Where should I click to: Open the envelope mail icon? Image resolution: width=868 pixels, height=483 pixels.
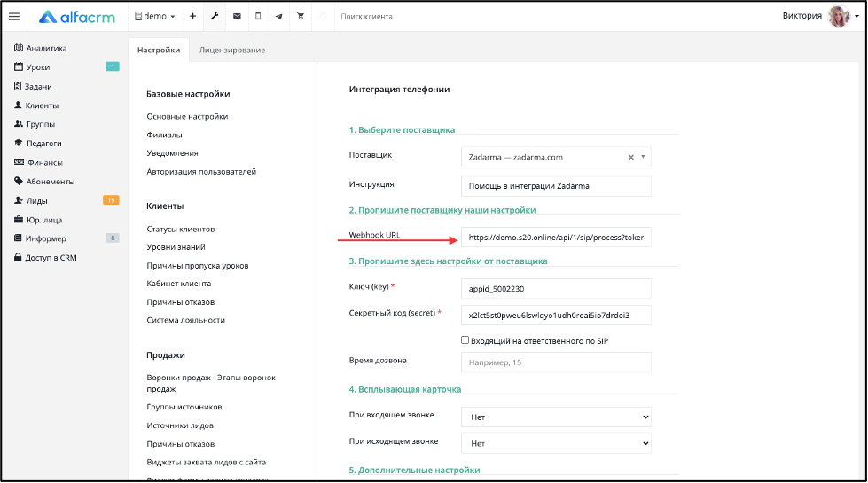tap(237, 17)
